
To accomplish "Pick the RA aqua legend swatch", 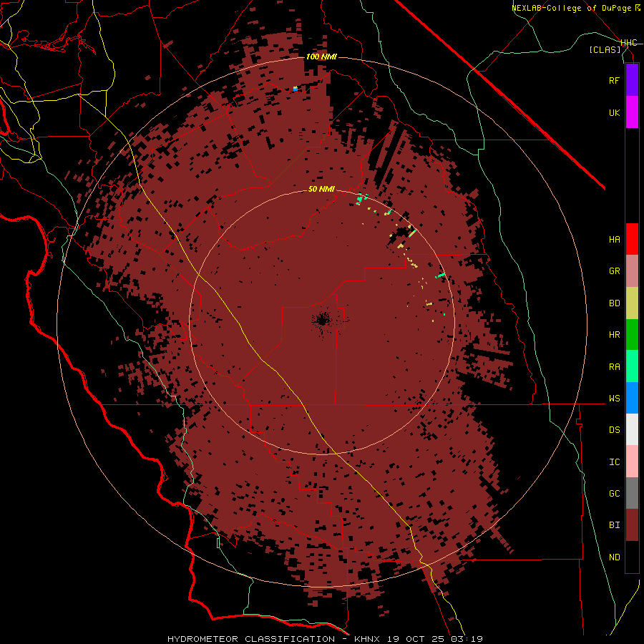I will click(x=632, y=366).
